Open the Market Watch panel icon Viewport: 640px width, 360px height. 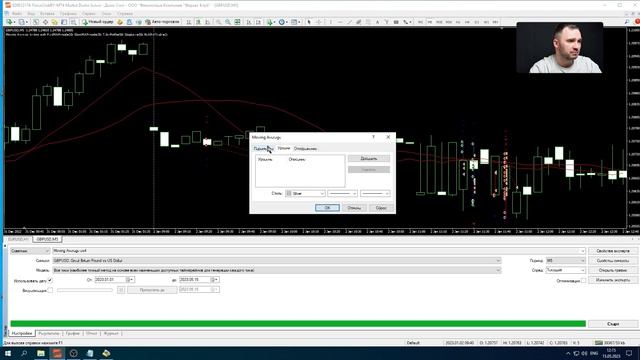tap(36, 22)
